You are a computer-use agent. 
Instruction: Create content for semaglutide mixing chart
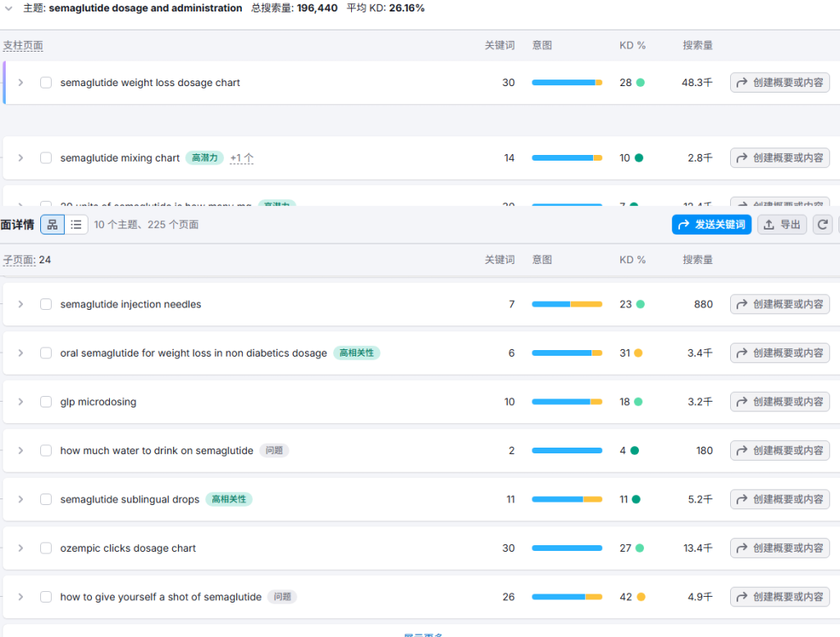[779, 158]
